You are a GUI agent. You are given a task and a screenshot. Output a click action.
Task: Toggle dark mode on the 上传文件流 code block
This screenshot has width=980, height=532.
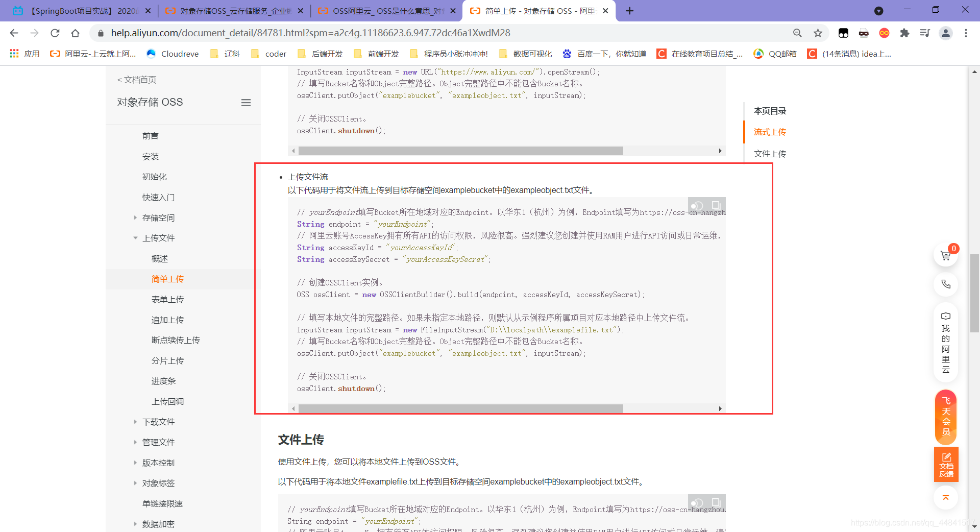tap(697, 205)
